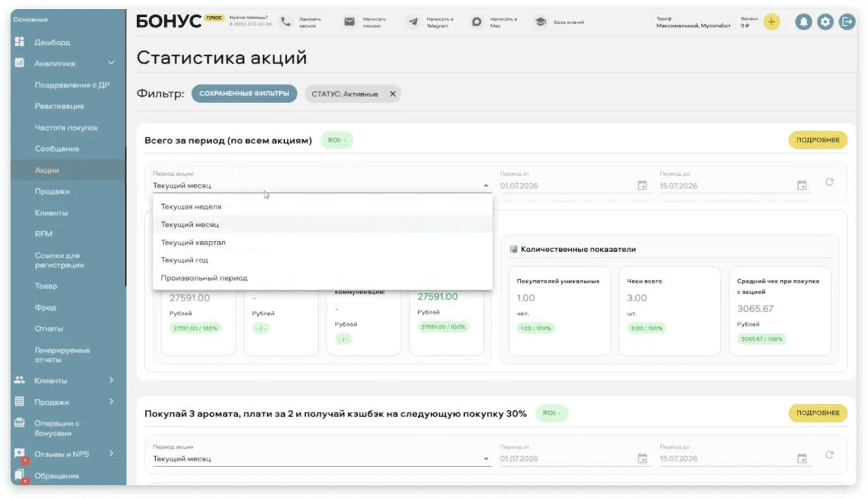Image resolution: width=868 pixels, height=498 pixels.
Task: Click the Дашборд grid icon in sidebar
Action: pos(20,42)
